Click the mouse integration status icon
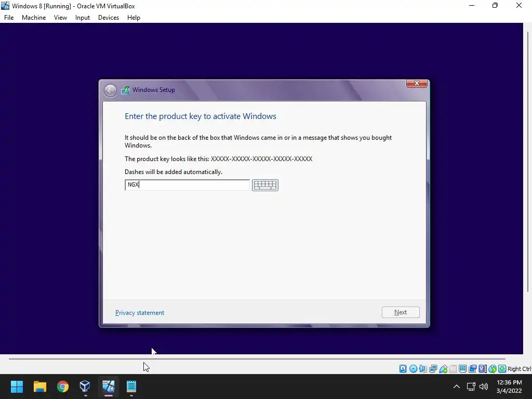Screen dimensions: 532x399 [493, 369]
